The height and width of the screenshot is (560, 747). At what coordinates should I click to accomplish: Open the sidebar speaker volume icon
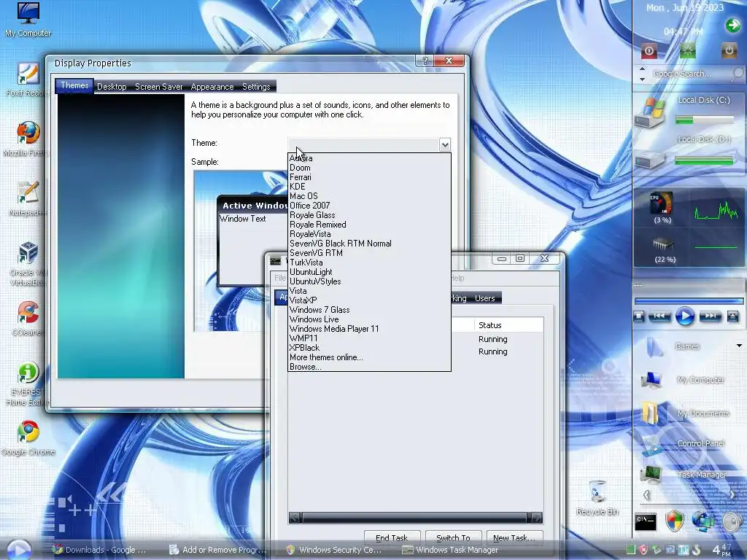tap(732, 521)
